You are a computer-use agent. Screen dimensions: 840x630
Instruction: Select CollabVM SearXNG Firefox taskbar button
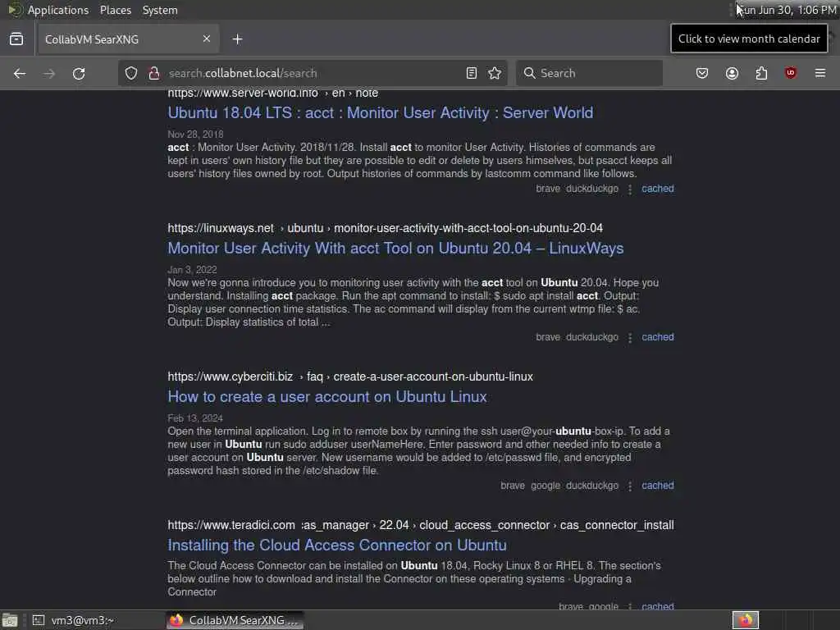235,620
